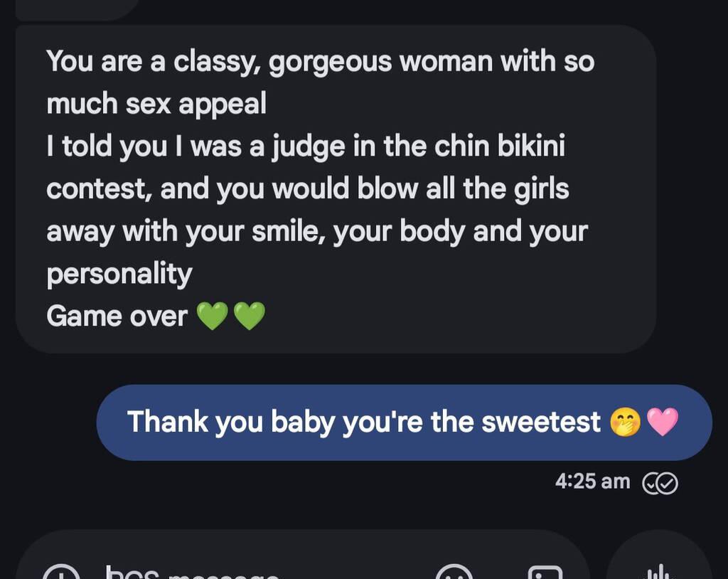
Task: Open the emoji picker in message bar
Action: pos(453,573)
